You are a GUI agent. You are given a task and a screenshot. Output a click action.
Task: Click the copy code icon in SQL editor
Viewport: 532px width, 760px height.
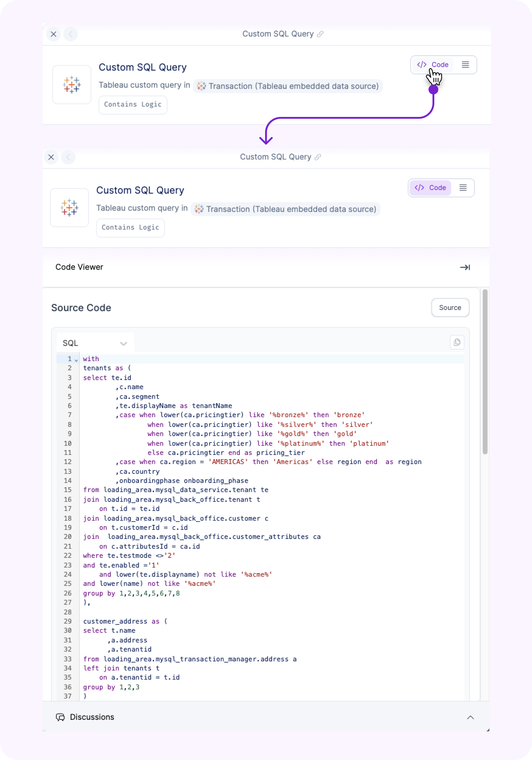coord(457,342)
